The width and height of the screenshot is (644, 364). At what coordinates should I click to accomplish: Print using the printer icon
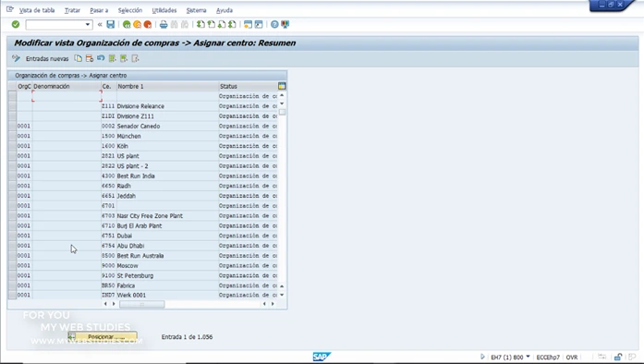(164, 25)
